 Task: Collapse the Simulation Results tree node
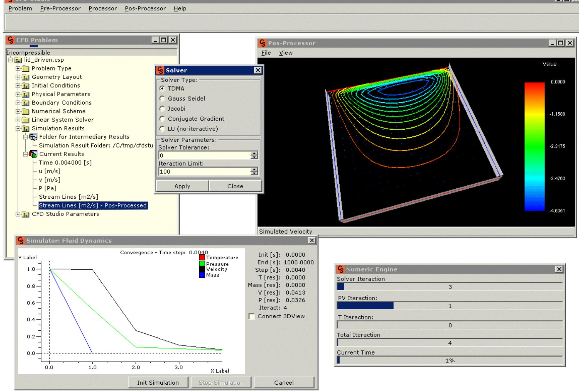[x=18, y=129]
